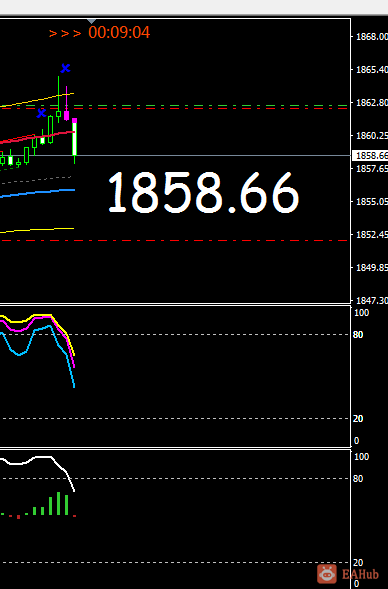Image resolution: width=388 pixels, height=589 pixels.
Task: Select the lower yellow band line
Action: [38, 230]
